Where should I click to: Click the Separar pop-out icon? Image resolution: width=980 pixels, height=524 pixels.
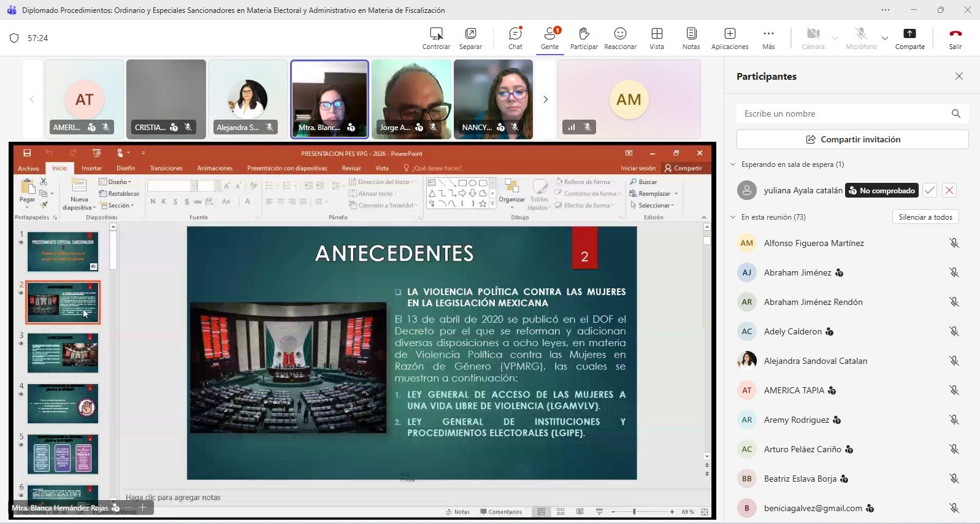point(470,38)
